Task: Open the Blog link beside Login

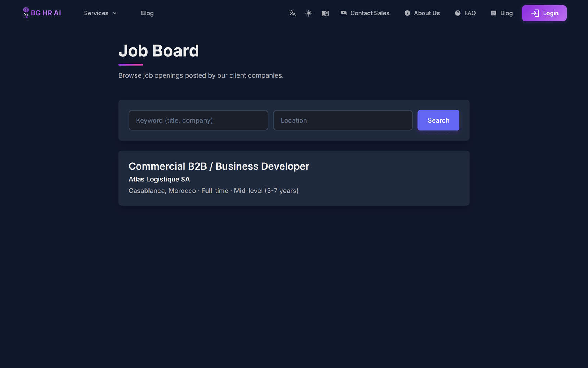Action: [x=502, y=13]
